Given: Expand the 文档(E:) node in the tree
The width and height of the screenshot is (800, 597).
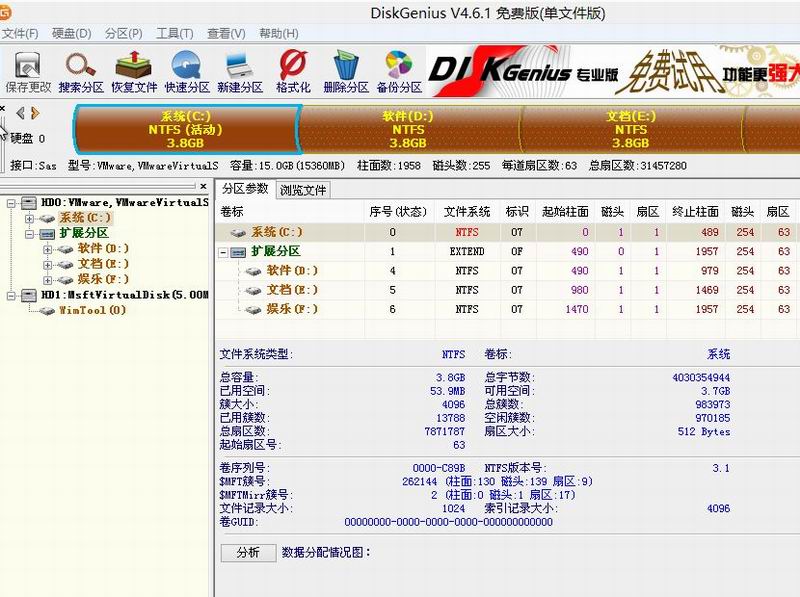Looking at the screenshot, I should click(48, 264).
